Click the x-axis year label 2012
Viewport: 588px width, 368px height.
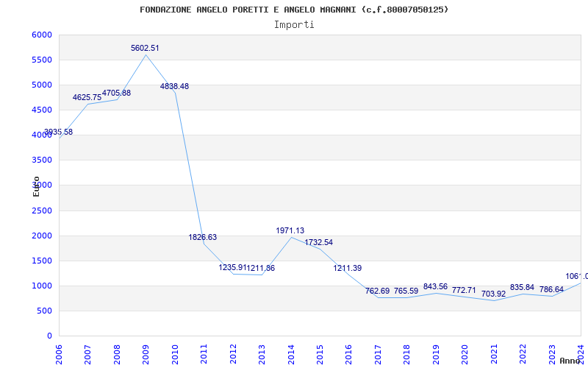click(x=233, y=355)
